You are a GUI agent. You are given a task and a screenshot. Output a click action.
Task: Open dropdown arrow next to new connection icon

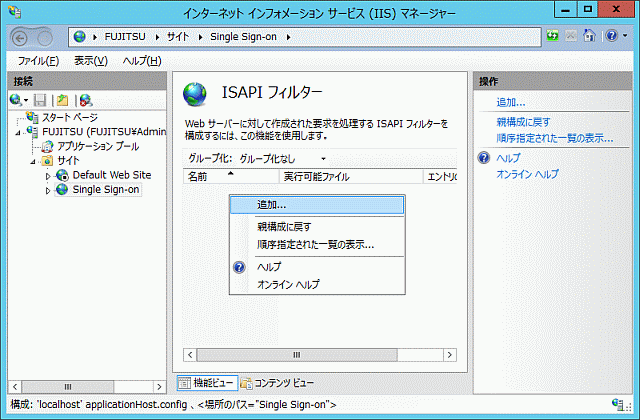click(x=26, y=100)
